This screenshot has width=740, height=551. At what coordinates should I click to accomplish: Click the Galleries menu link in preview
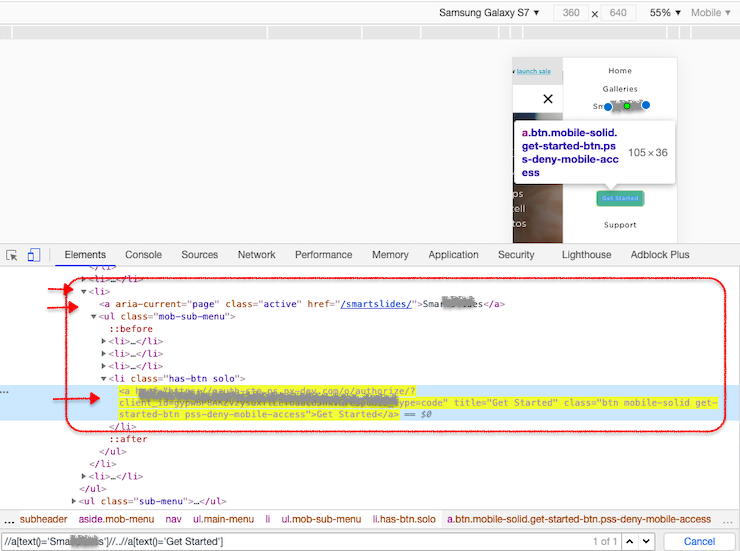(620, 89)
